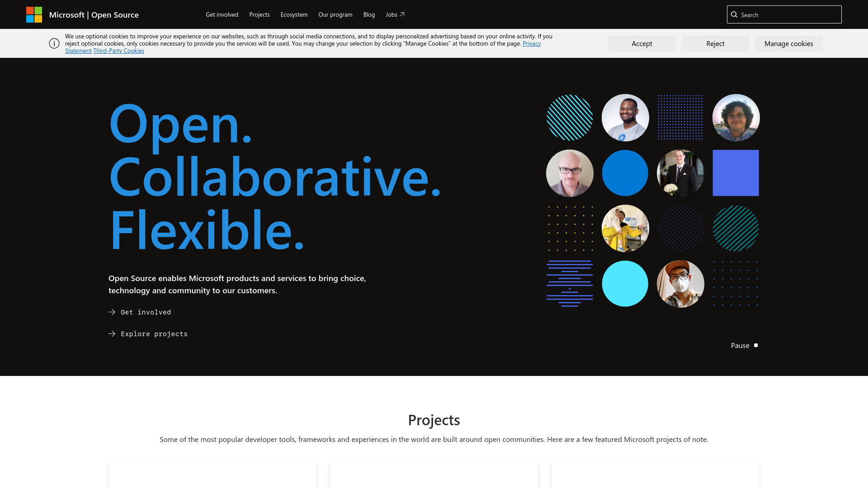Open the Jobs nav link
The width and height of the screenshot is (868, 488).
click(x=395, y=14)
